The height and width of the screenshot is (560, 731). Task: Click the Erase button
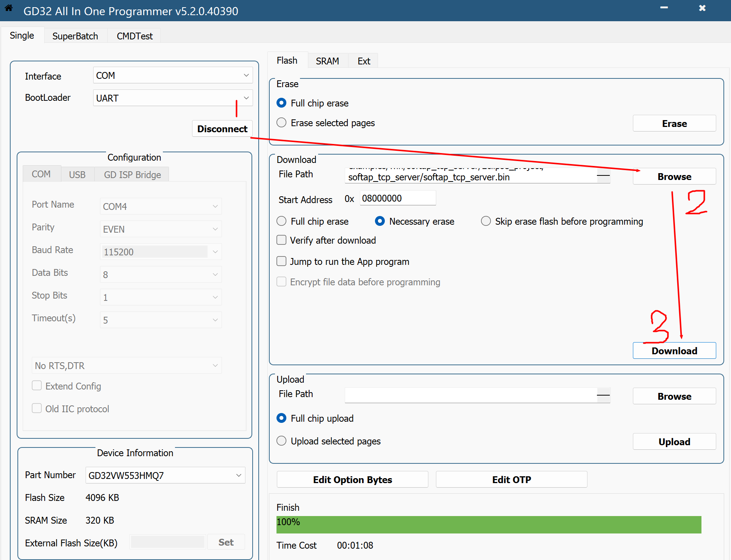(x=675, y=124)
